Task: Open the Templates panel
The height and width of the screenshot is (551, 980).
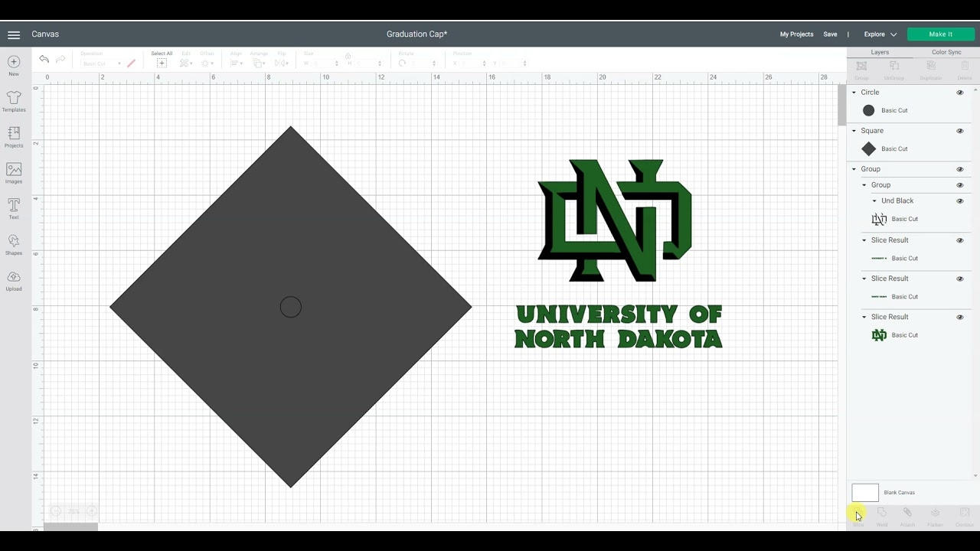Action: pos(13,101)
